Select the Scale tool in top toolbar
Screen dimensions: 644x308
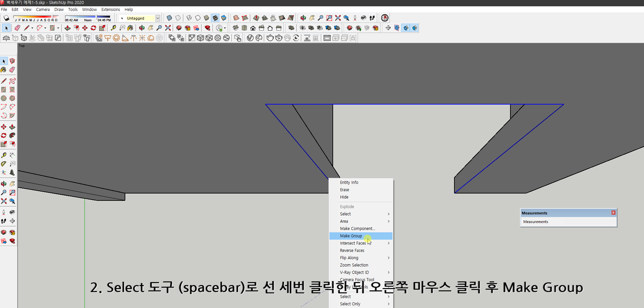point(102,28)
